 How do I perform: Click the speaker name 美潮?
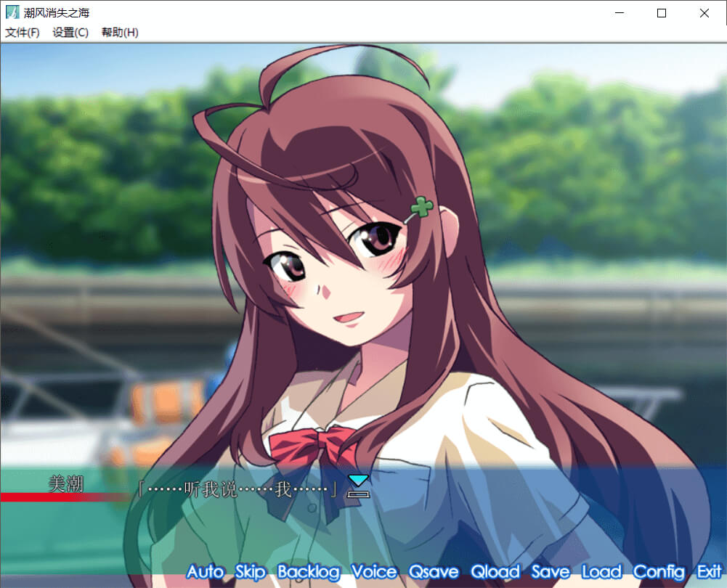pos(66,483)
